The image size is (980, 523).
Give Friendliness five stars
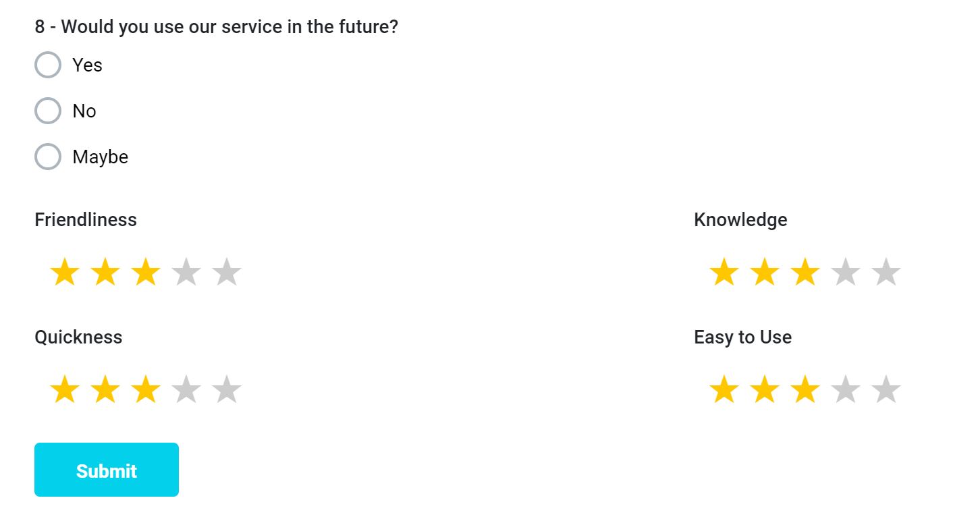[227, 273]
